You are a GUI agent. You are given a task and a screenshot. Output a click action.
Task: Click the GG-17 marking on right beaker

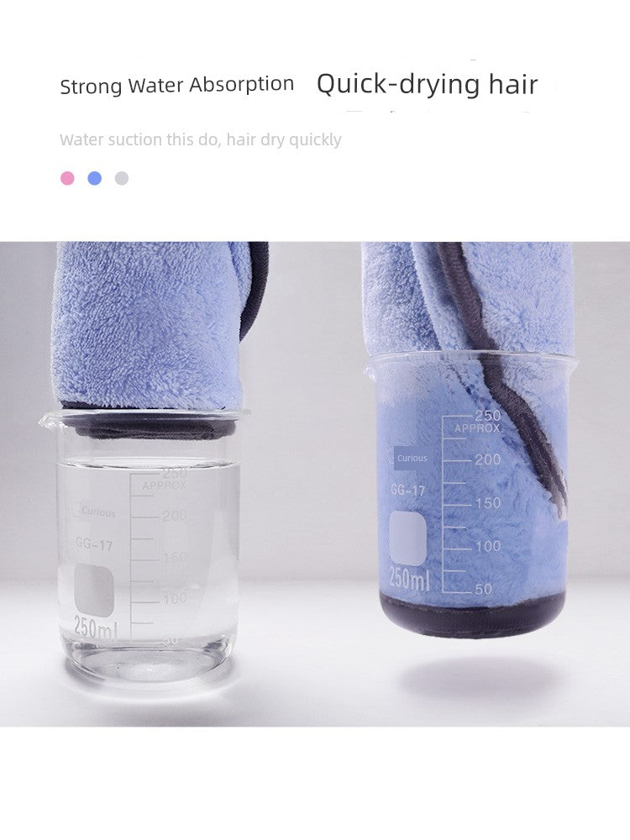tap(407, 490)
